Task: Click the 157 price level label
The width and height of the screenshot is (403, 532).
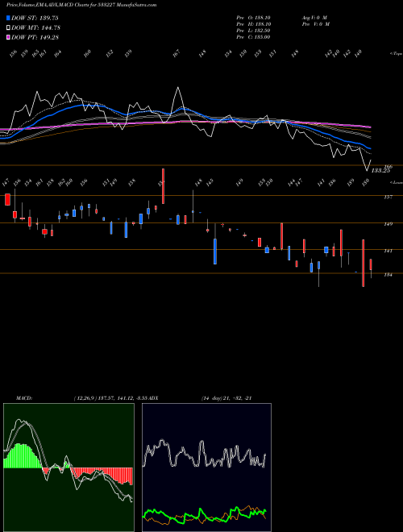Action: [x=388, y=197]
